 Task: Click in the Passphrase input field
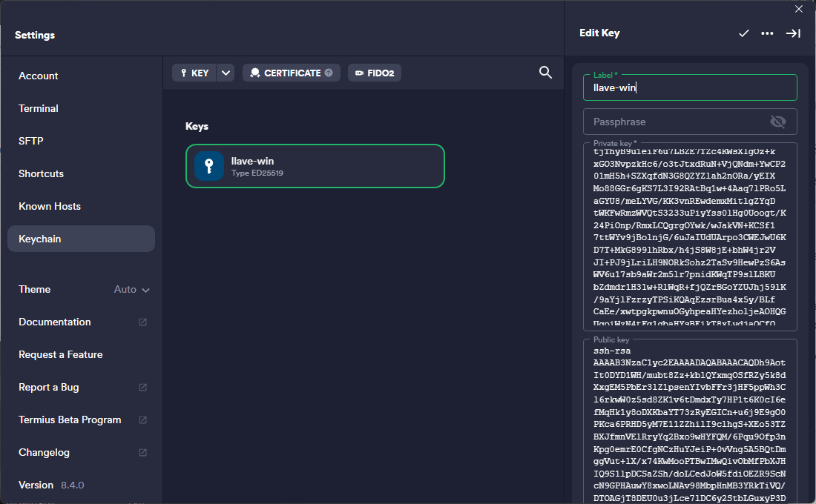pyautogui.click(x=675, y=122)
